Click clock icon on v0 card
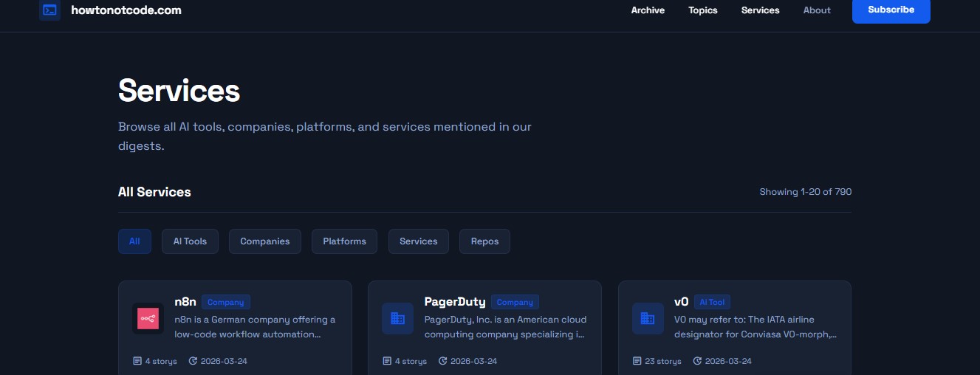The image size is (980, 375). pyautogui.click(x=698, y=361)
